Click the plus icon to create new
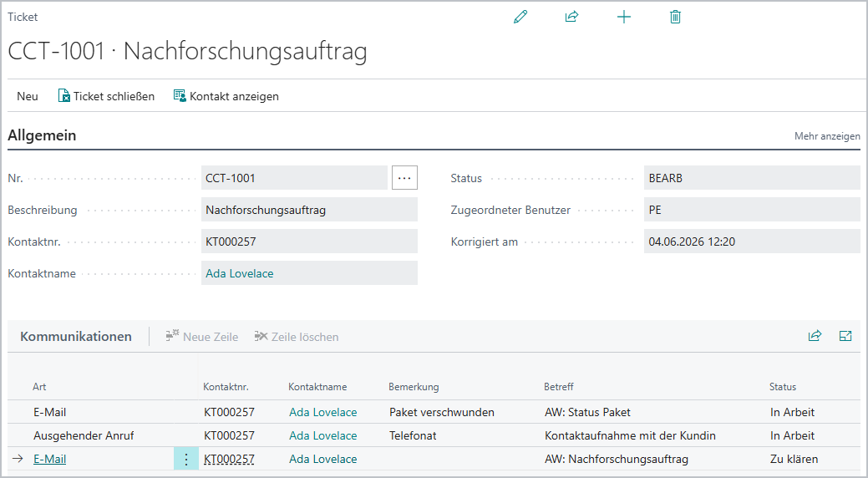The height and width of the screenshot is (478, 868). click(x=624, y=18)
